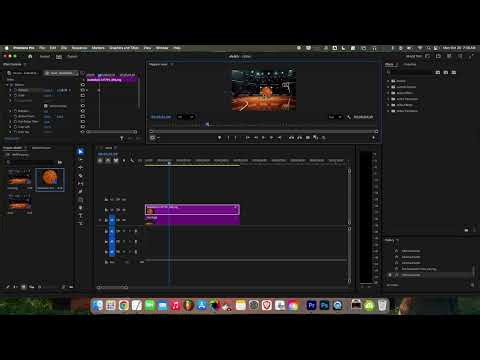Select the Razor tool

pos(80,176)
